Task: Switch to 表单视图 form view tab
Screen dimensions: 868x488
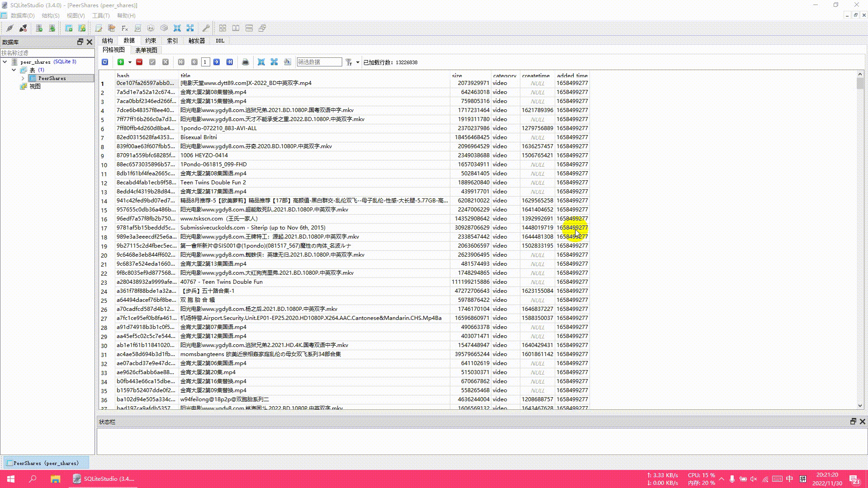Action: [x=146, y=50]
